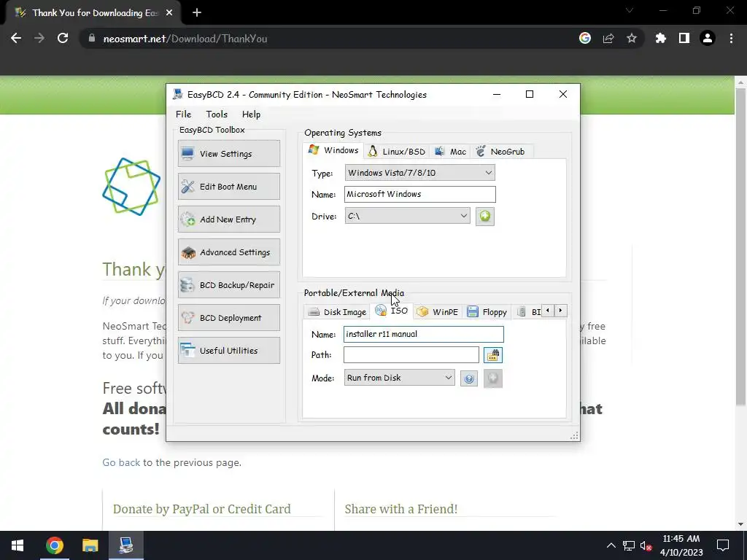The width and height of the screenshot is (747, 560).
Task: Open the Chrome profile avatar
Action: (x=708, y=38)
